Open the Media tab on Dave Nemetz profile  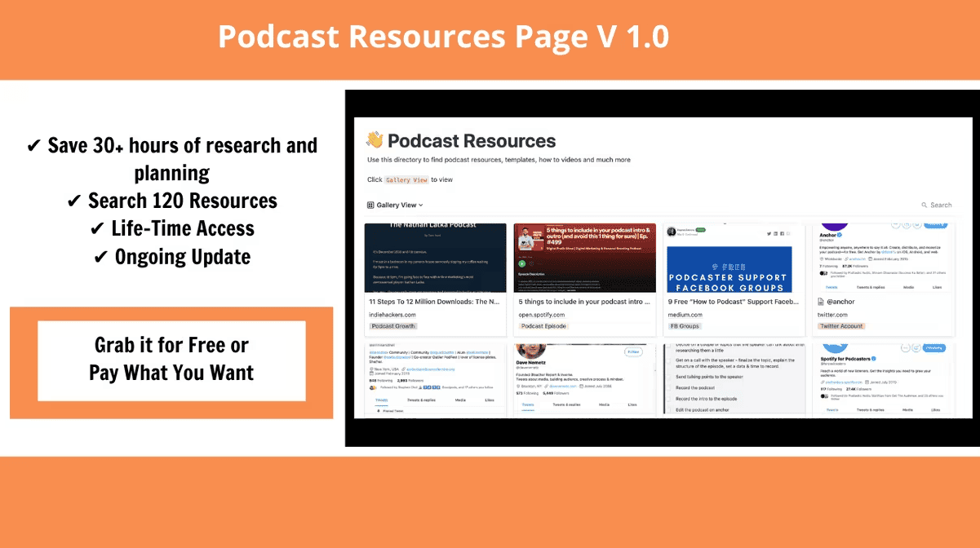click(x=603, y=404)
